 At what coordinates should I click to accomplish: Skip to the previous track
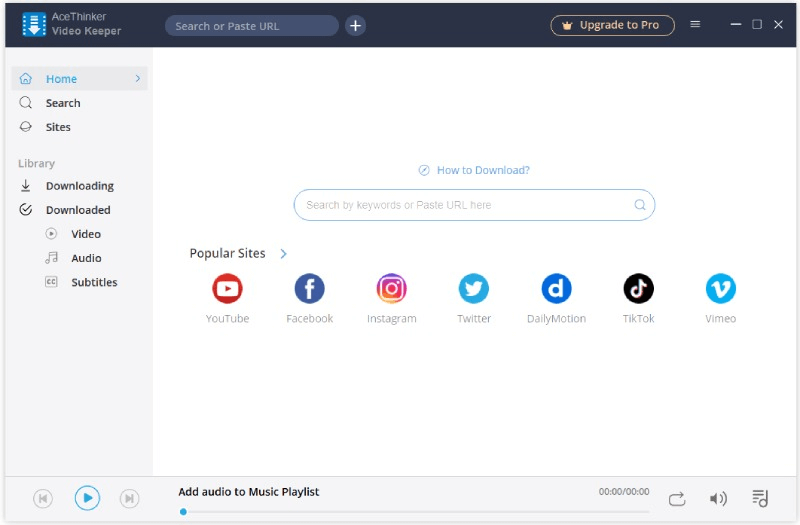coord(43,498)
